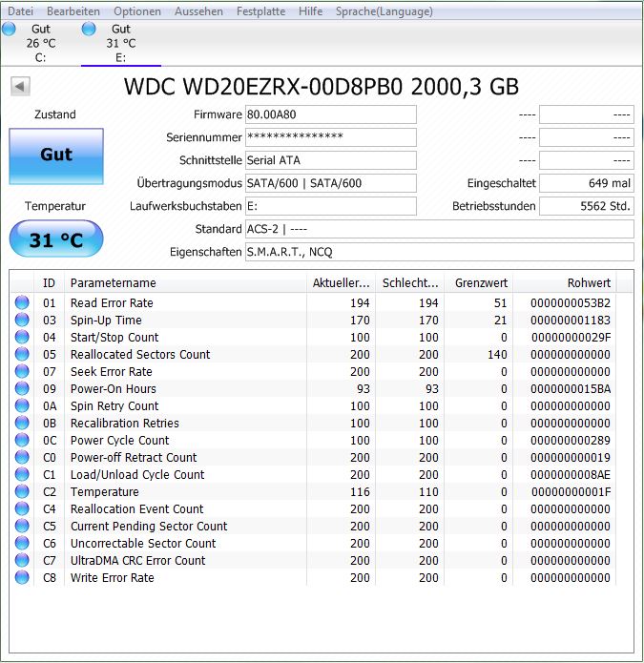644x663 pixels.
Task: Click the blue status orb for drive E:
Action: click(89, 29)
